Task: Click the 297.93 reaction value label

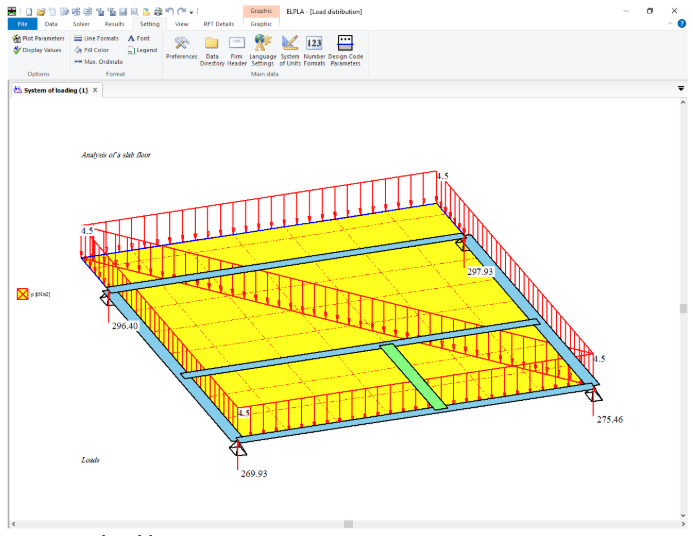Action: click(480, 271)
